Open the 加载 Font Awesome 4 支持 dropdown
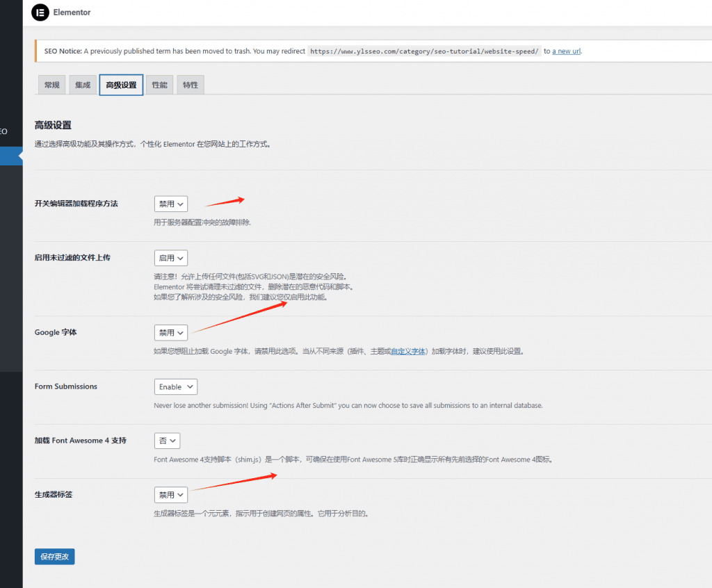The image size is (712, 588). click(167, 441)
